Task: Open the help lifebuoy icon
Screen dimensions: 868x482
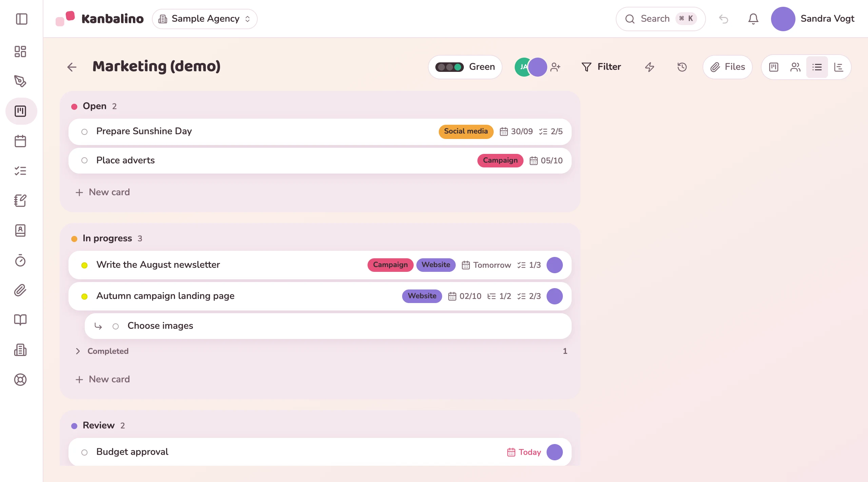Action: (x=20, y=380)
